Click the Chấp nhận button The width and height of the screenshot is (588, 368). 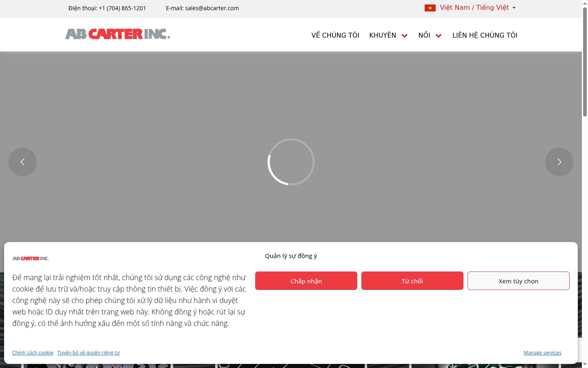tap(306, 281)
